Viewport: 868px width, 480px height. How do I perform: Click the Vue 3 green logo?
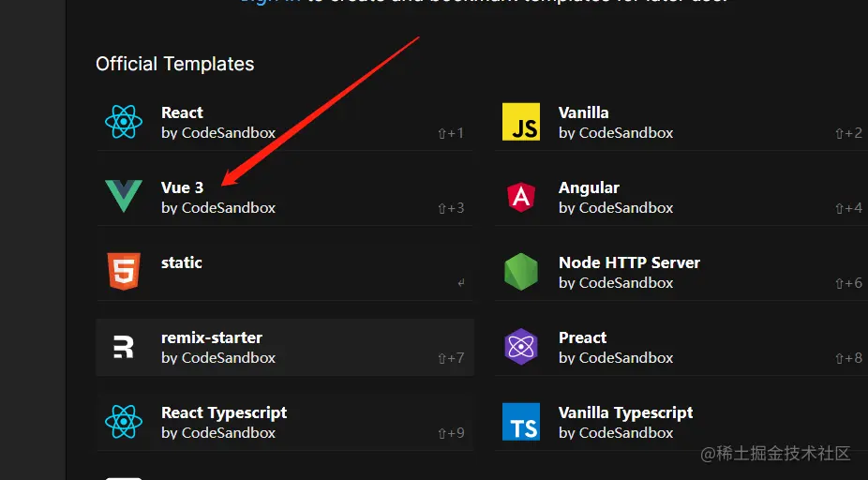[x=124, y=197]
